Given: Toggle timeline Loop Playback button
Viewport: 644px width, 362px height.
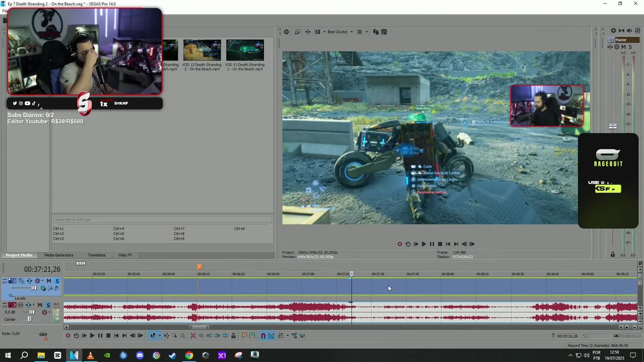Looking at the screenshot, I should [x=76, y=335].
